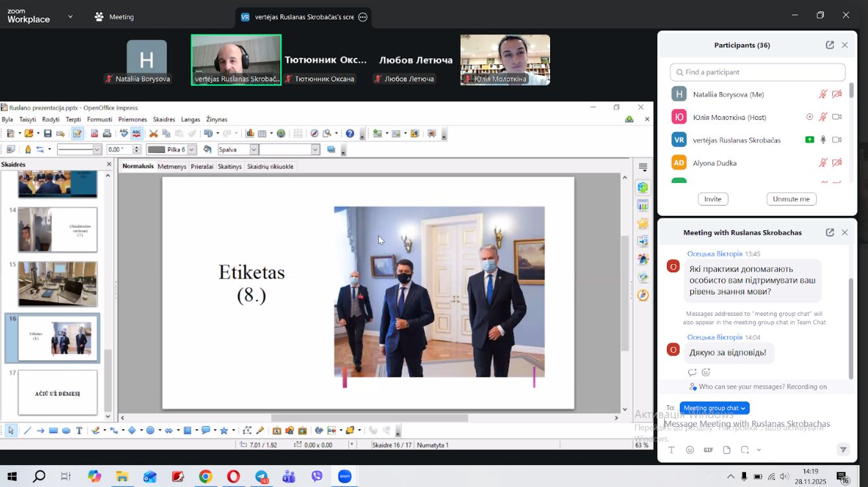Click the GIF icon in chat toolbar
The height and width of the screenshot is (487, 868).
click(x=708, y=450)
